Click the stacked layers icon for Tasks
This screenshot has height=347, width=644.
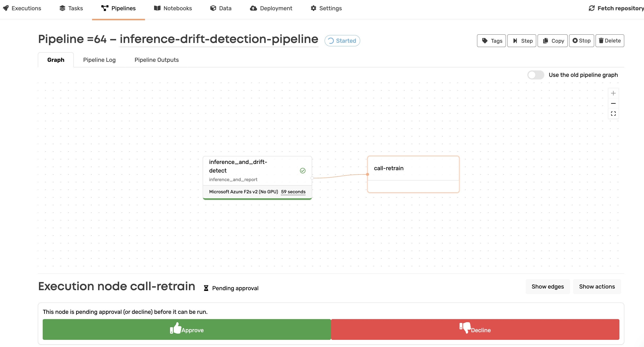point(62,8)
